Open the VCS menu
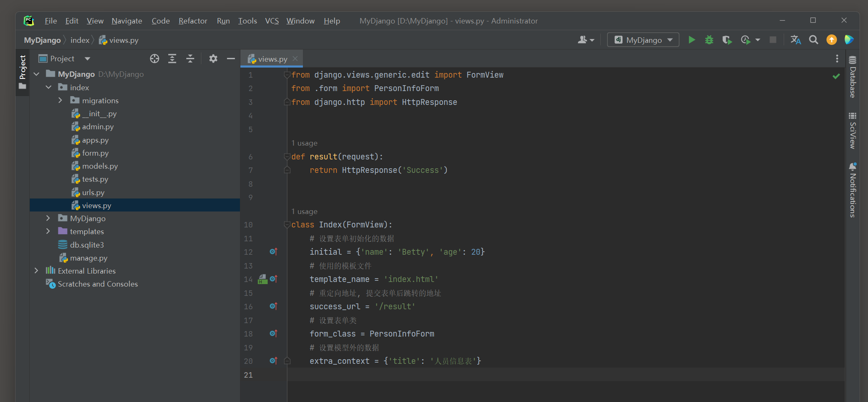The width and height of the screenshot is (868, 402). 272,21
